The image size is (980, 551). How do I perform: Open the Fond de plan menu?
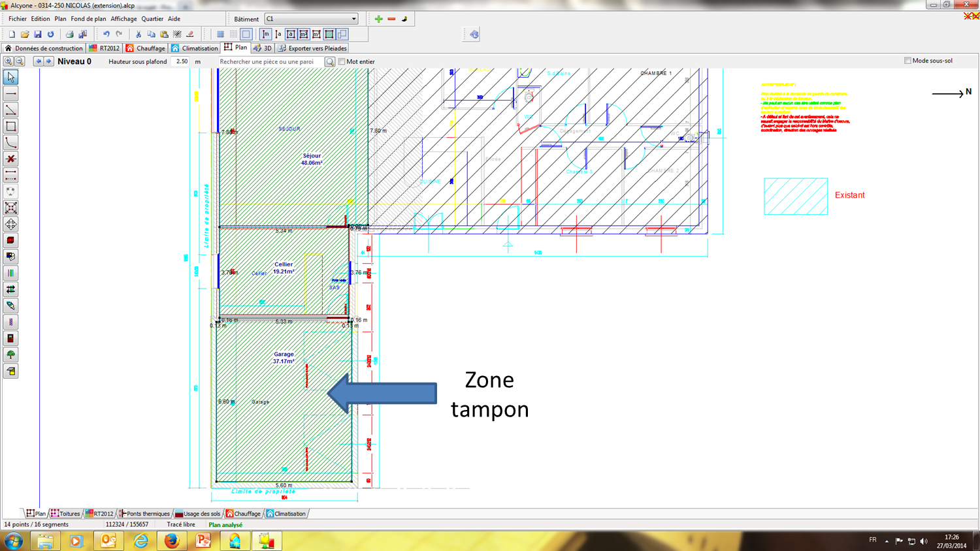point(88,19)
